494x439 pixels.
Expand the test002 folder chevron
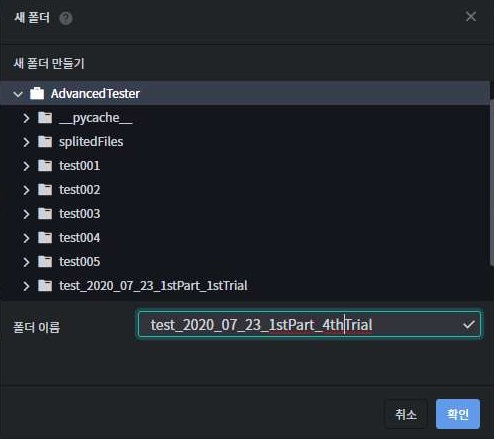(x=26, y=190)
